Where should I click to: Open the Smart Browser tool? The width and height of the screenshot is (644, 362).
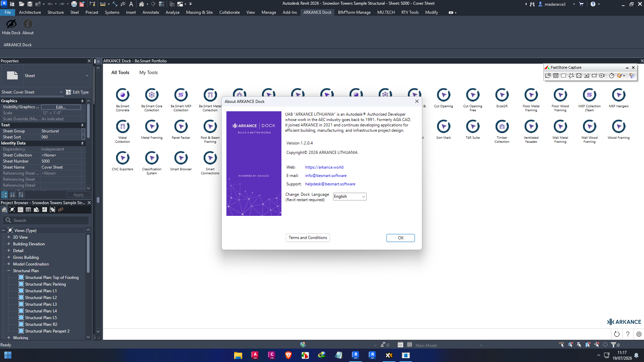[181, 161]
